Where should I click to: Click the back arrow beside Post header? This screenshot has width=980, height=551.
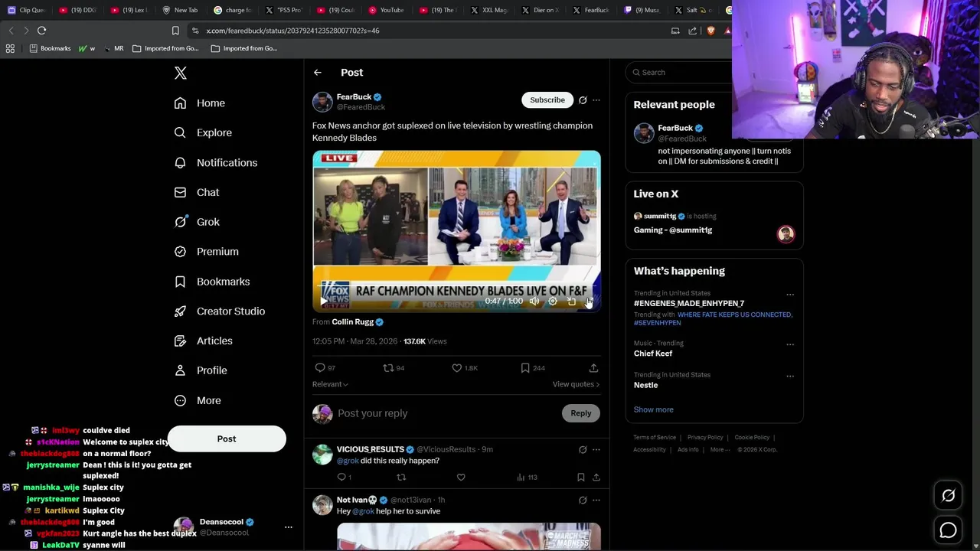click(x=318, y=73)
